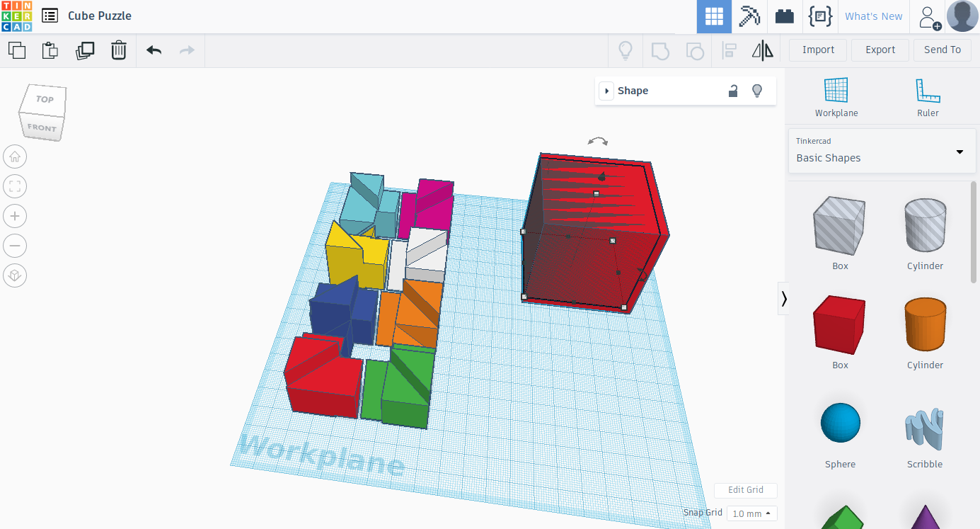980x529 pixels.
Task: Open the Bricks mode icon
Action: click(785, 16)
